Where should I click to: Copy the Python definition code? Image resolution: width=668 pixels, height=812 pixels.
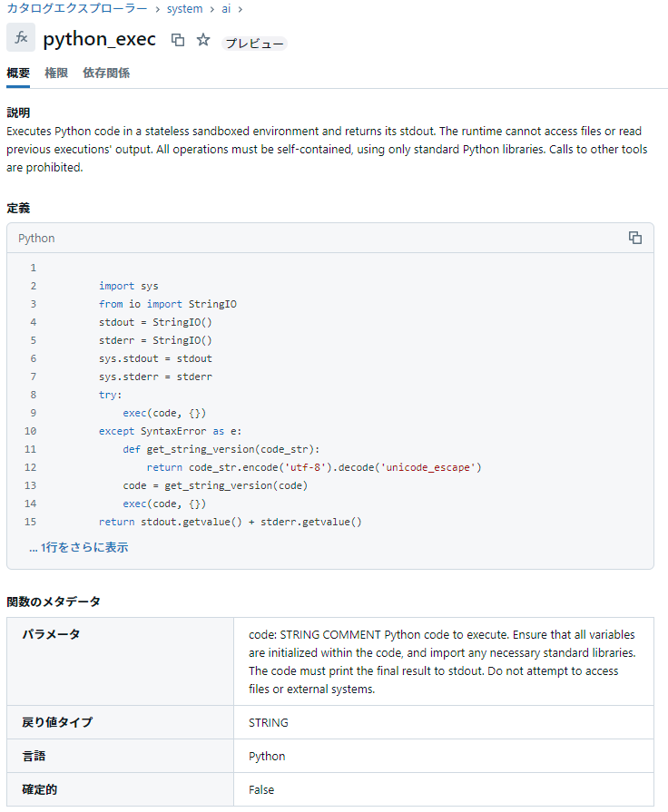634,238
